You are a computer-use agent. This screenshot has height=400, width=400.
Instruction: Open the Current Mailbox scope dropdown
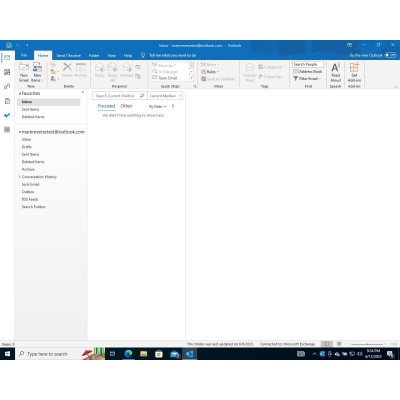165,96
